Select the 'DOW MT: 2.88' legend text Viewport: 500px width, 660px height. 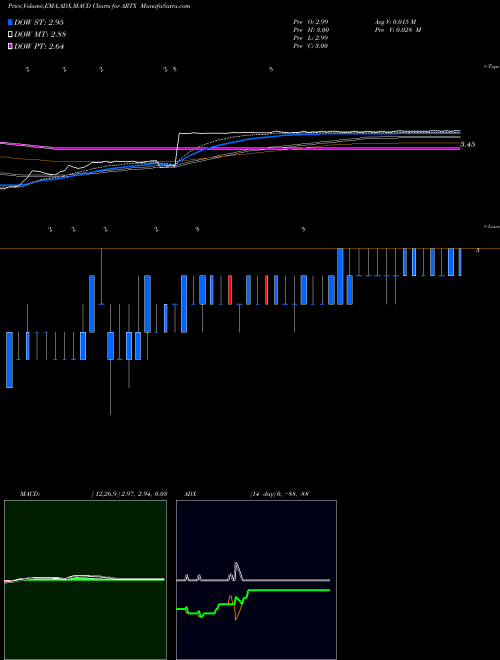coord(40,35)
